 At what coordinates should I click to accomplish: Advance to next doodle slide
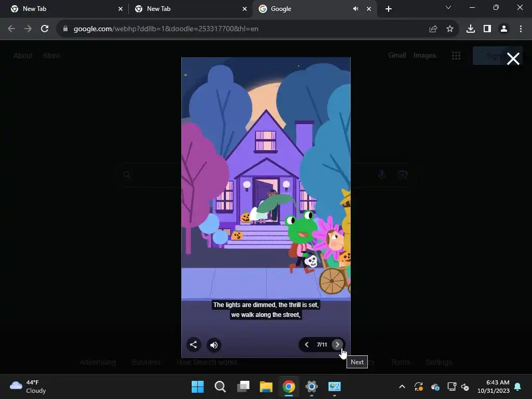click(x=337, y=345)
